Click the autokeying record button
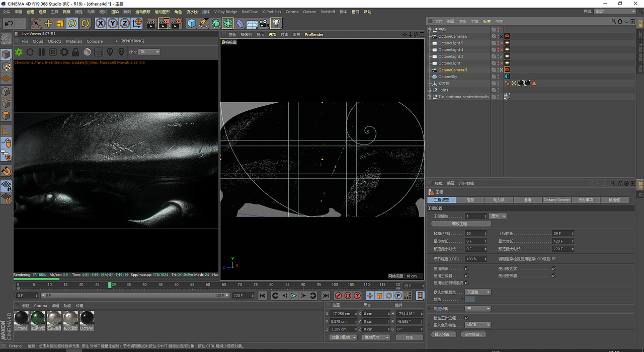This screenshot has height=352, width=644. click(x=348, y=296)
